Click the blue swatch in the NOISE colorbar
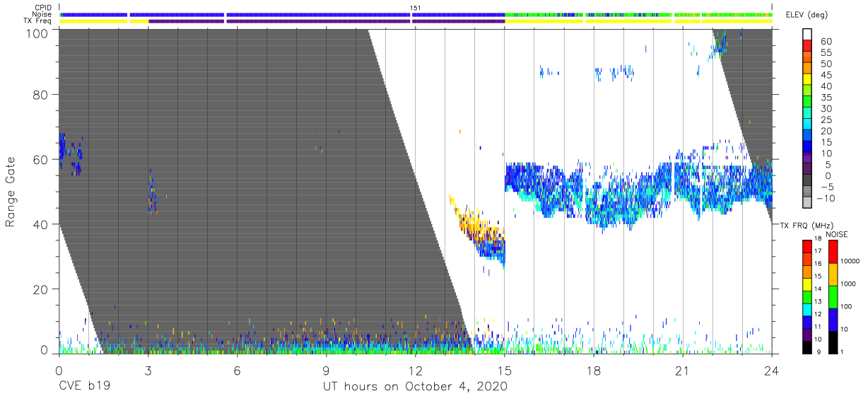 pos(833,319)
